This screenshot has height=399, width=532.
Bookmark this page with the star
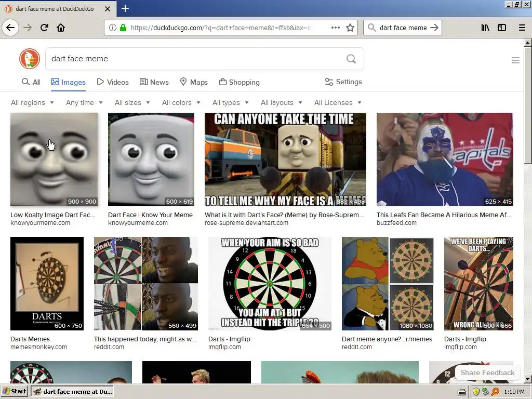(x=350, y=28)
